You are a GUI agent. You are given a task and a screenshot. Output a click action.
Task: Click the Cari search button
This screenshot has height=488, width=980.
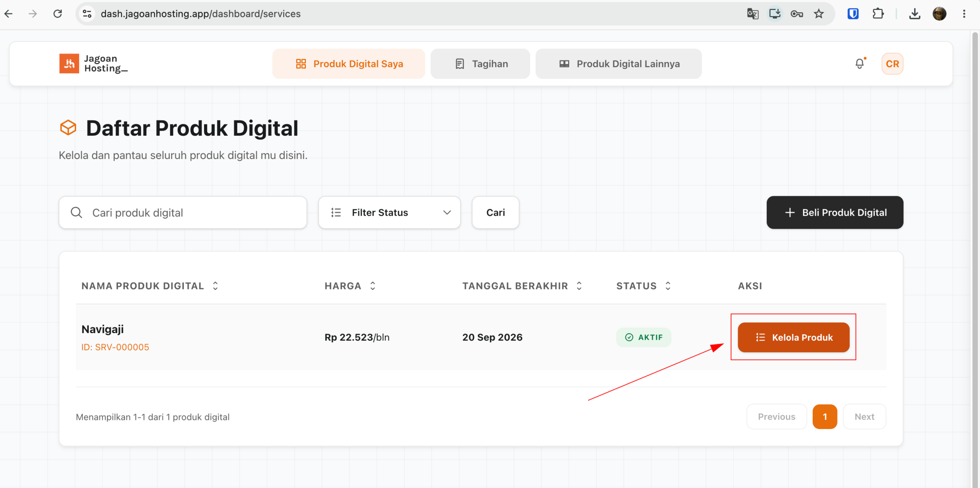495,213
